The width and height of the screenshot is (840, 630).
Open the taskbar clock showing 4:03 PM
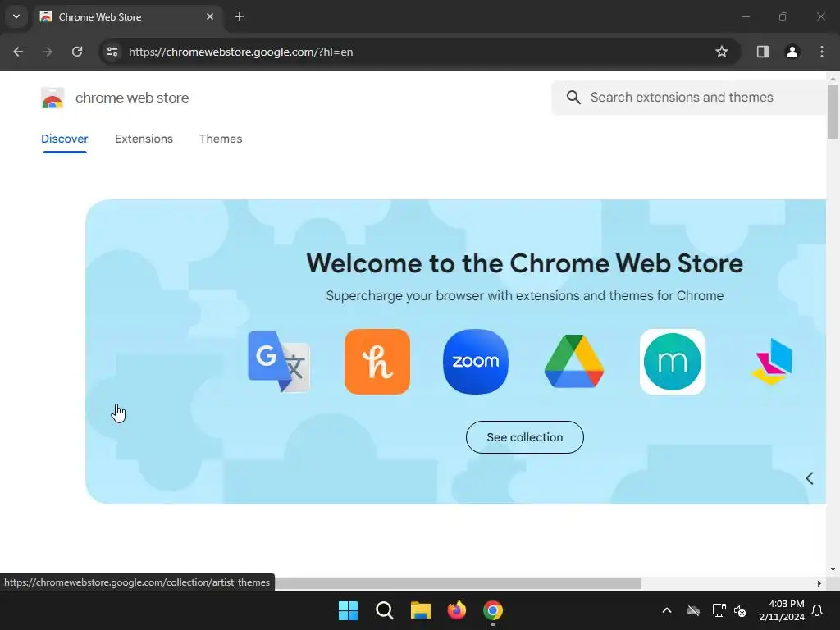pyautogui.click(x=782, y=610)
